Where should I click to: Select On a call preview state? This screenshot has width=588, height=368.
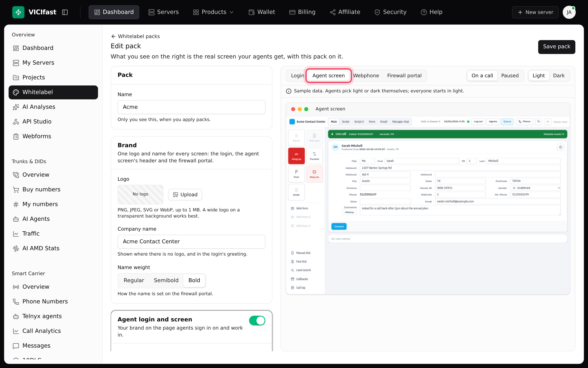pos(482,76)
